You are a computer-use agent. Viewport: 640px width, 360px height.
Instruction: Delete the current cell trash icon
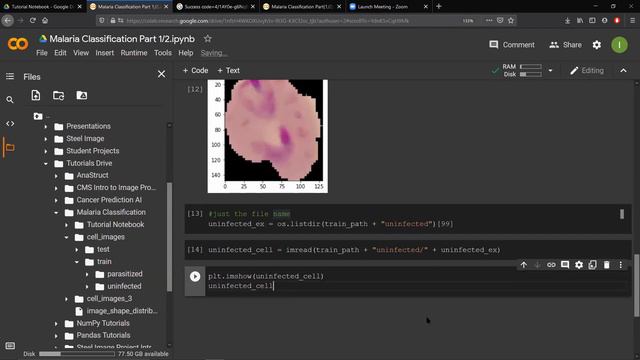607,265
